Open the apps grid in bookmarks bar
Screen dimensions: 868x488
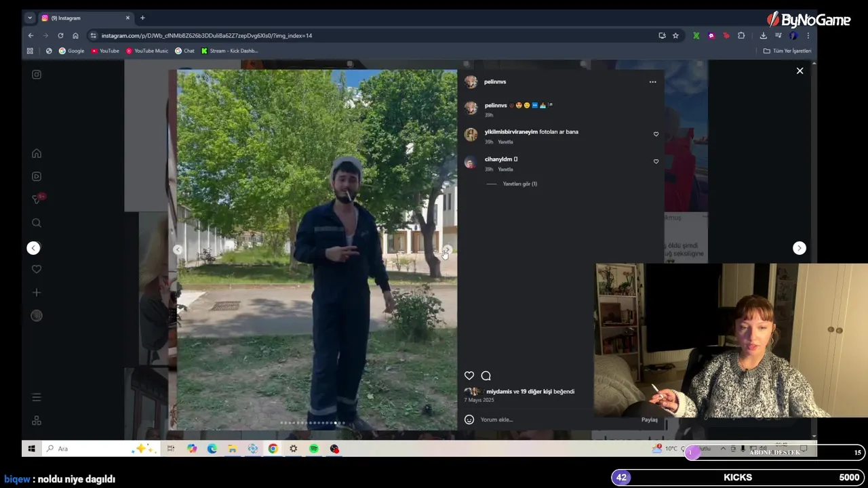click(x=30, y=51)
